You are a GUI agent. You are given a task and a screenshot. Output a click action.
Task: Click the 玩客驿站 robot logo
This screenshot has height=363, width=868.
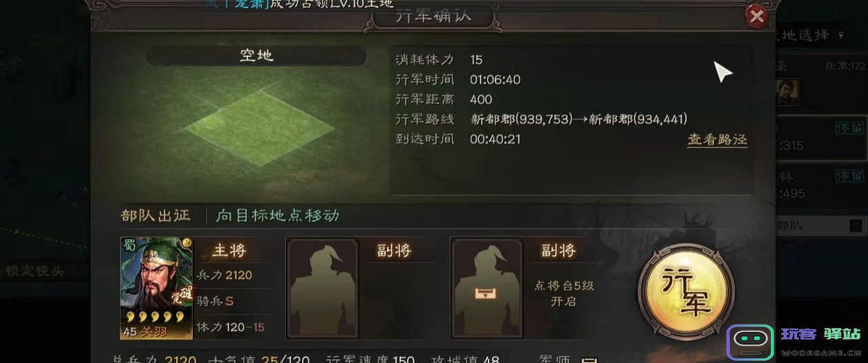pos(752,342)
